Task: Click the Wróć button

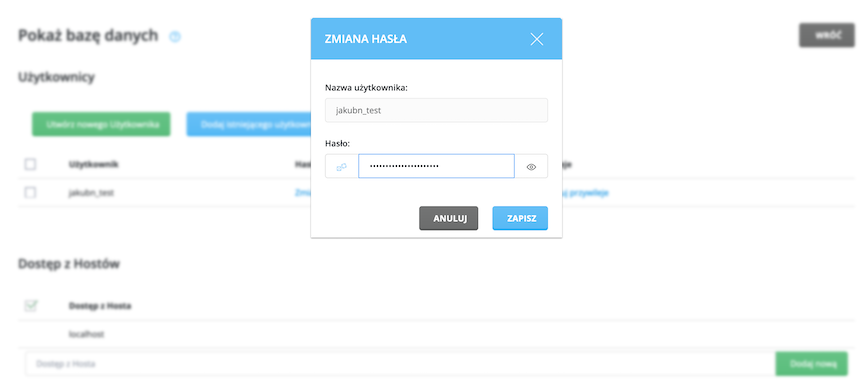Action: coord(827,35)
